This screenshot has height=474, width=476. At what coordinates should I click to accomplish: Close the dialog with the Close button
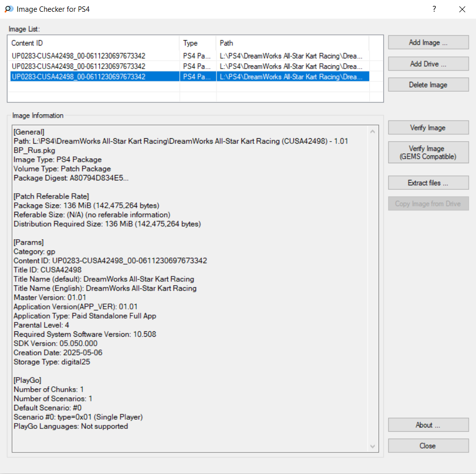pos(428,446)
